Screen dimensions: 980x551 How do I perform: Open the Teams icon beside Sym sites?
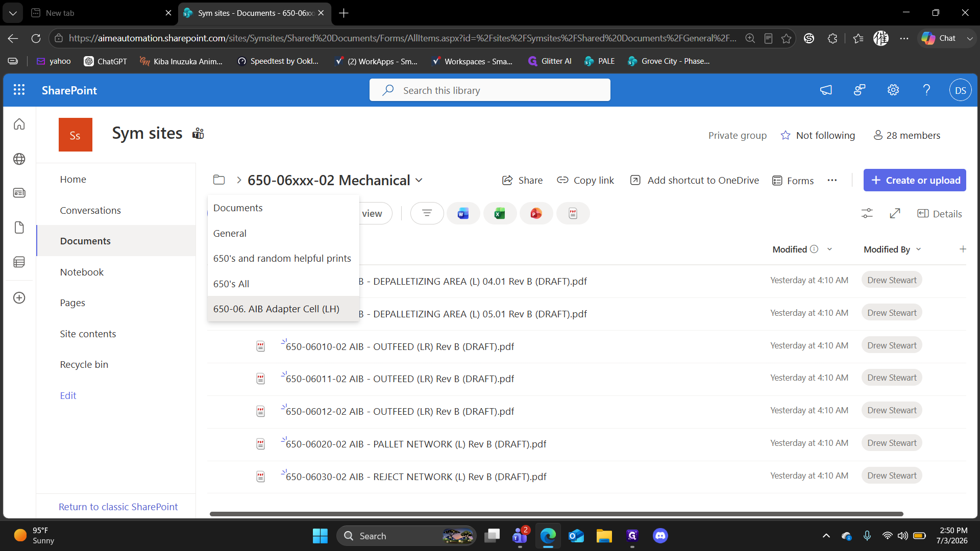(198, 134)
